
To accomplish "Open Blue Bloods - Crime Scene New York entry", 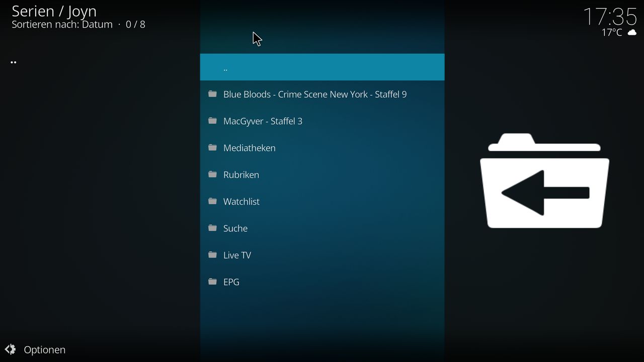I will tap(322, 94).
